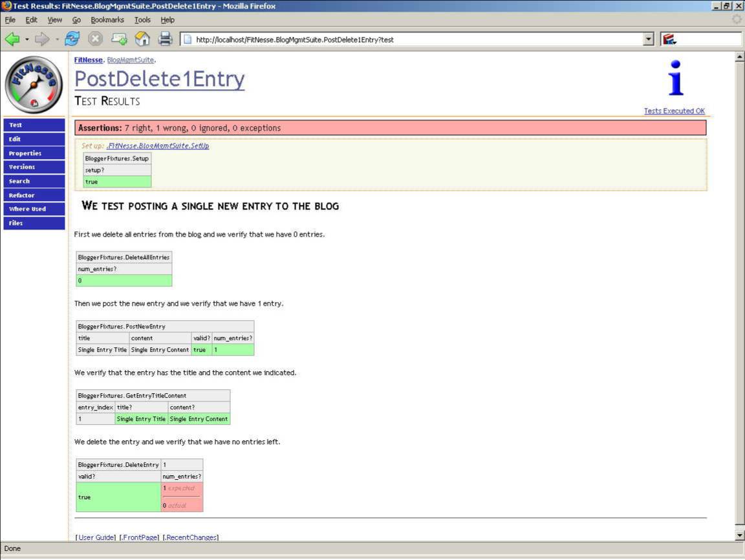The width and height of the screenshot is (745, 560).
Task: Click the URL address input field
Action: tap(414, 40)
